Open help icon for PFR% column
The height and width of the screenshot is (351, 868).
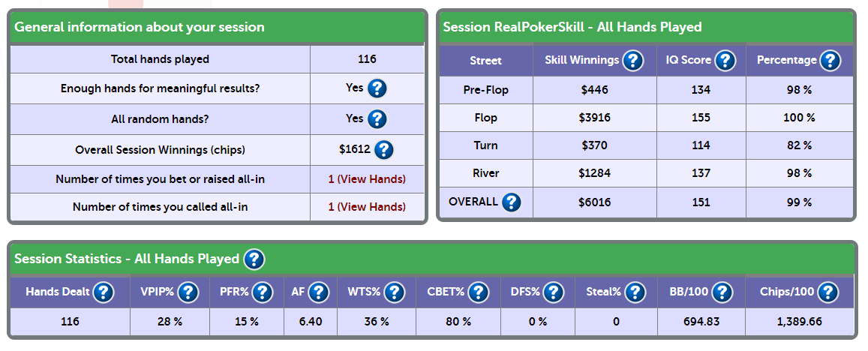click(x=263, y=292)
